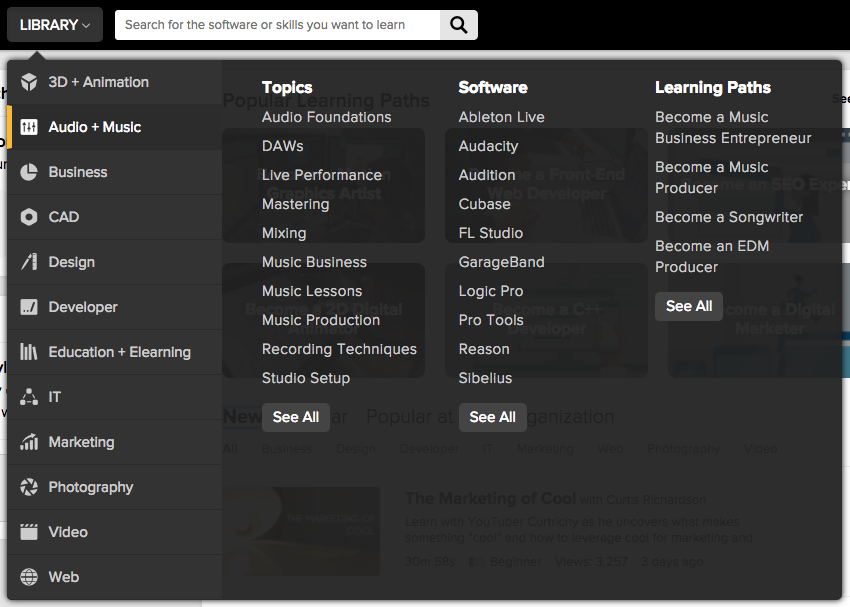The height and width of the screenshot is (607, 850).
Task: Go to Studio Setup topic
Action: pos(306,378)
